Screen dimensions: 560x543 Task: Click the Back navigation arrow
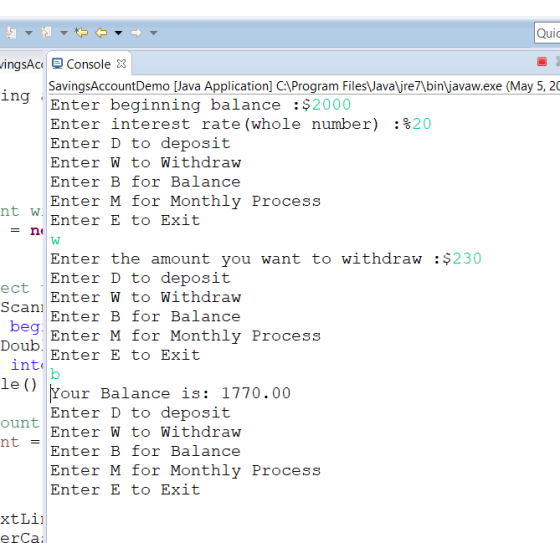click(101, 33)
